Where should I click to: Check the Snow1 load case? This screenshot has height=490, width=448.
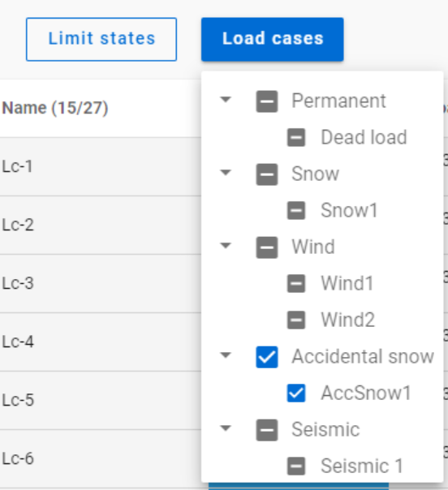[296, 211]
